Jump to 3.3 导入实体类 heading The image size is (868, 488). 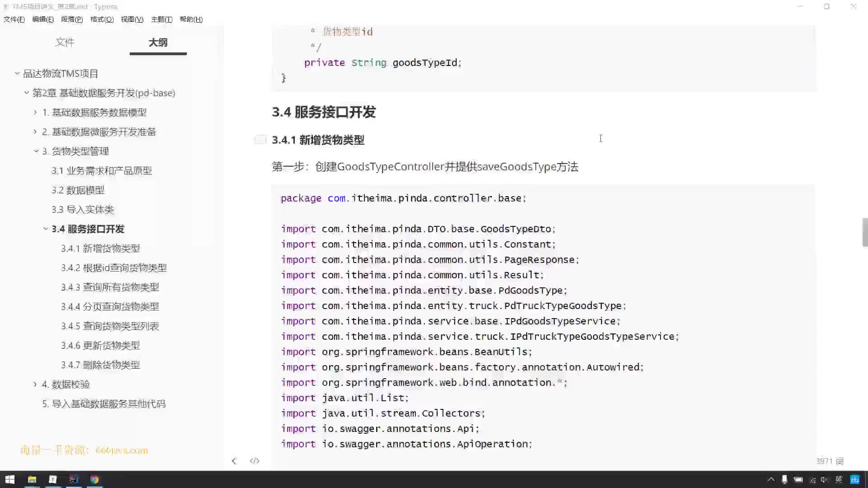coord(82,210)
